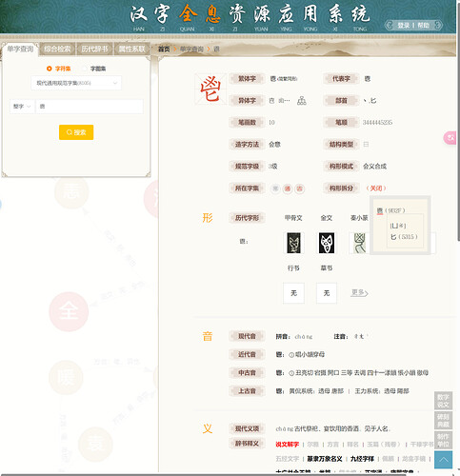Switch to the 综合检索 tab
Image resolution: width=460 pixels, height=476 pixels.
tap(57, 50)
